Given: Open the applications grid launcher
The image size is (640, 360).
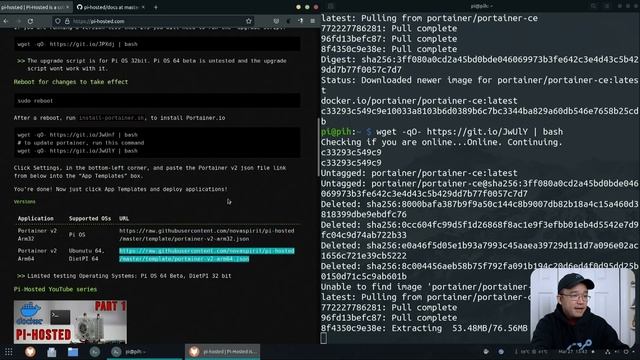Looking at the screenshot, I should pyautogui.click(x=9, y=351).
